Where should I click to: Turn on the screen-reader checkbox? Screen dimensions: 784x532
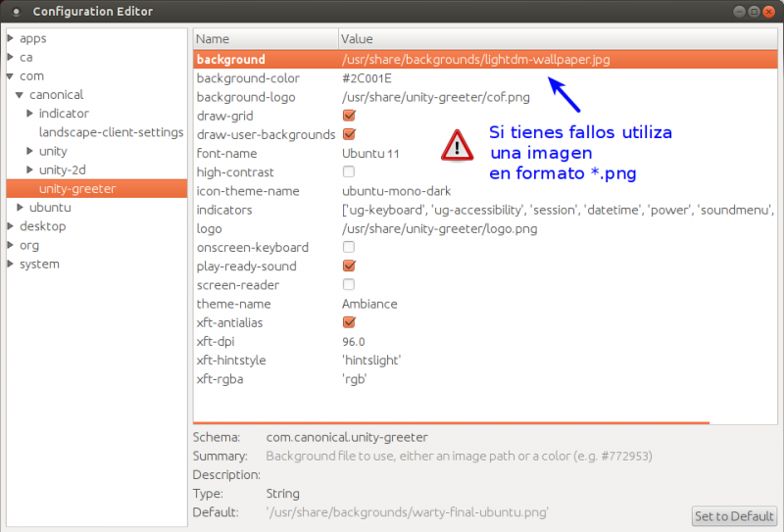[349, 285]
